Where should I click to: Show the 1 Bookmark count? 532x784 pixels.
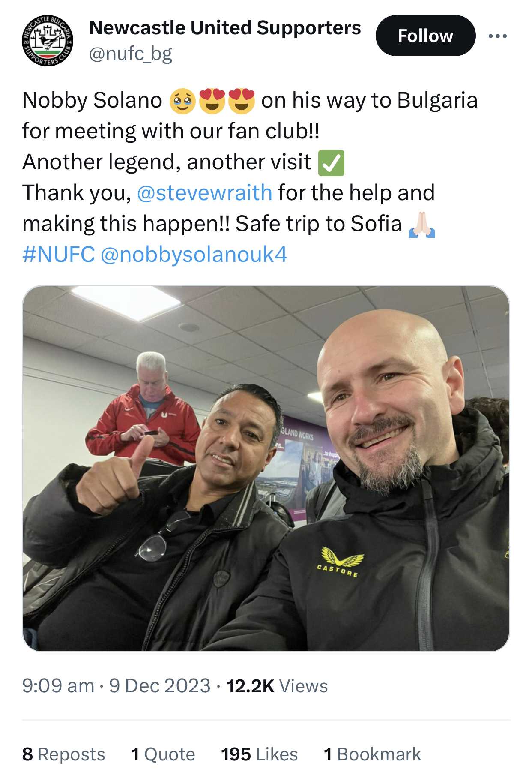pos(372,754)
